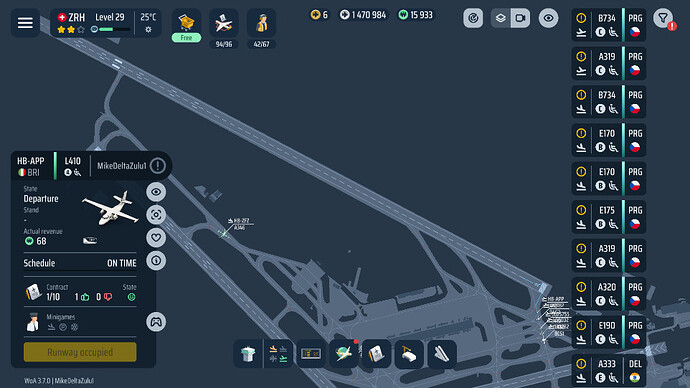Open the minigames gamepad button
This screenshot has height=388, width=690.
156,322
